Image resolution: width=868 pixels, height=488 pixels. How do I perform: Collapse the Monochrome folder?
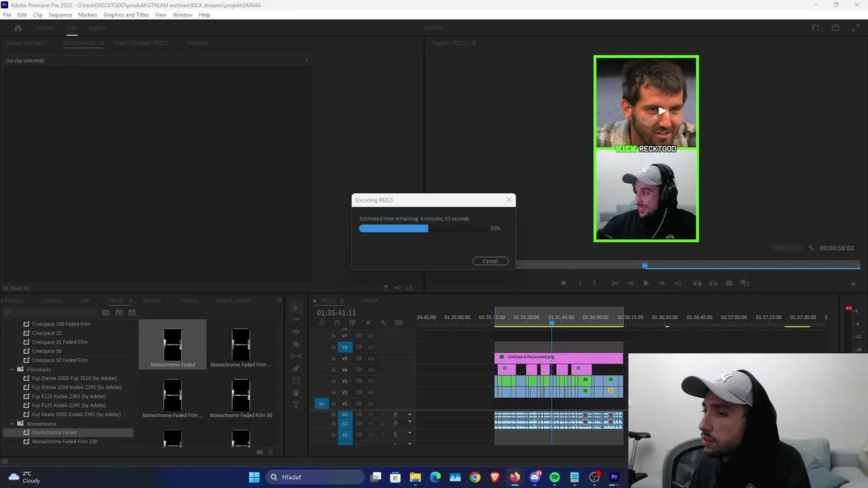tap(12, 424)
